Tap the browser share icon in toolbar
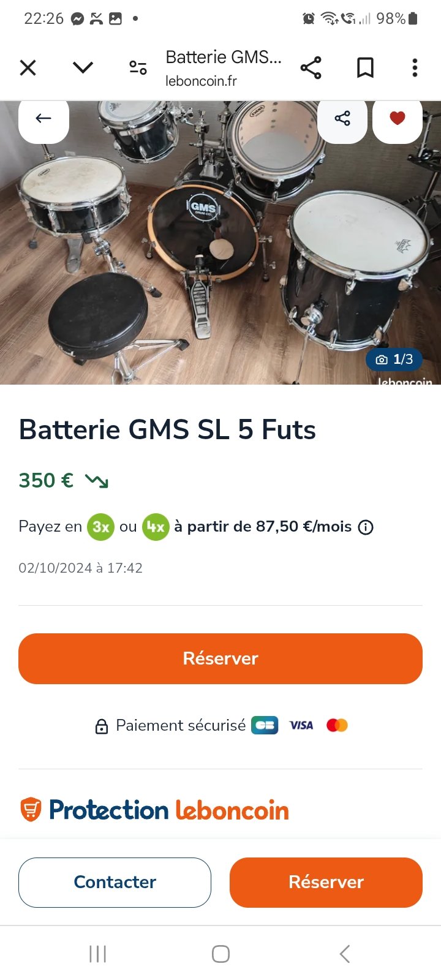The image size is (441, 980). pos(311,67)
